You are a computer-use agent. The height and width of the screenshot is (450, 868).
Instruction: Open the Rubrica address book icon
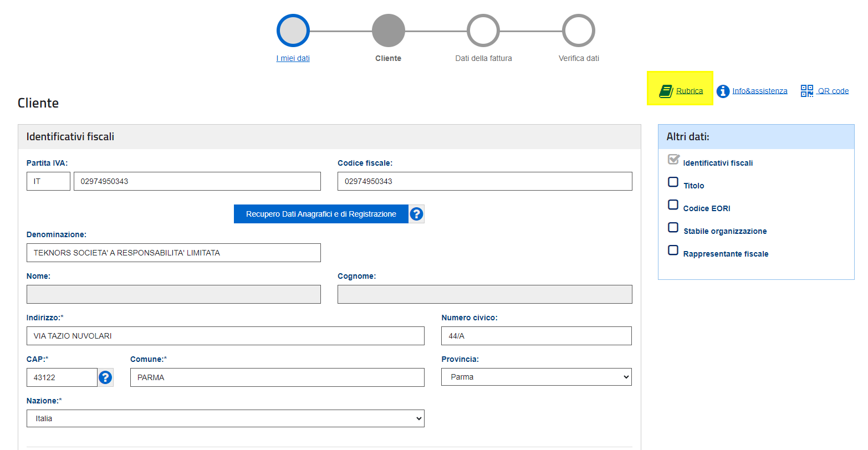click(x=665, y=91)
